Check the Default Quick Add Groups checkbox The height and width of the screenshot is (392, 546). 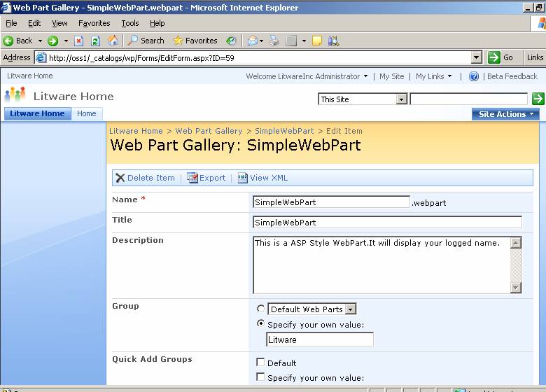coord(260,362)
